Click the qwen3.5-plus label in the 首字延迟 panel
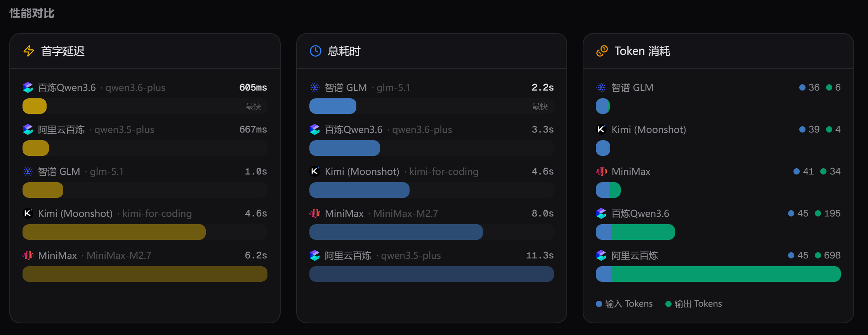 click(x=124, y=129)
